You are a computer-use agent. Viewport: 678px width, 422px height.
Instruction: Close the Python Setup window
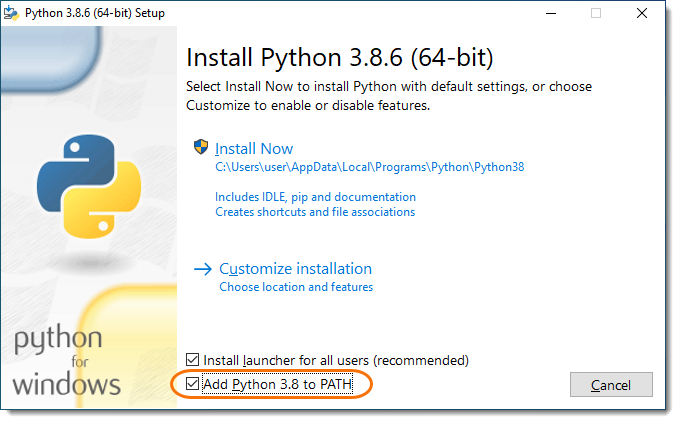642,13
